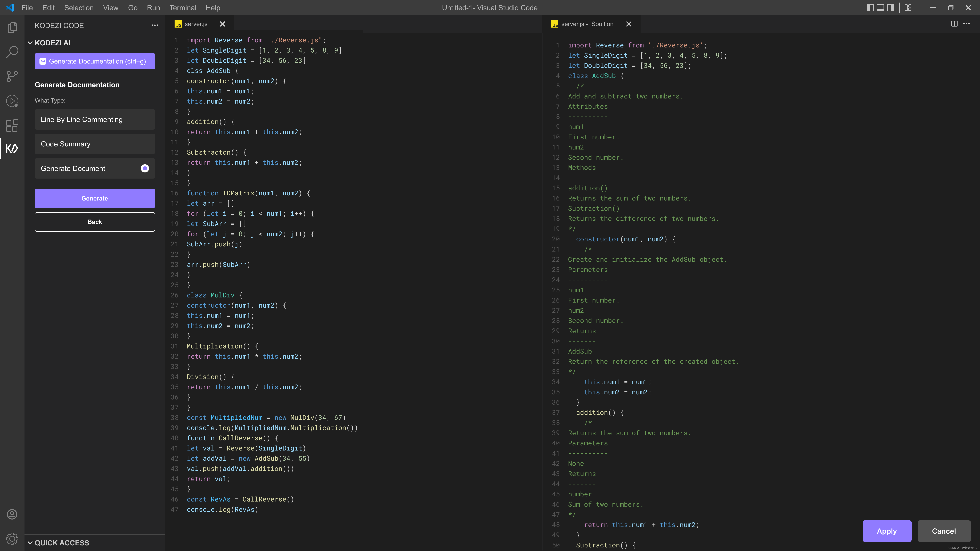This screenshot has width=980, height=551.
Task: Click the Back button
Action: [x=95, y=222]
